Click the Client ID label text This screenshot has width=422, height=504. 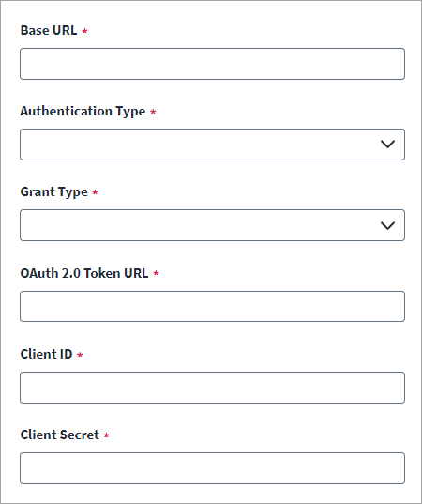tap(46, 354)
